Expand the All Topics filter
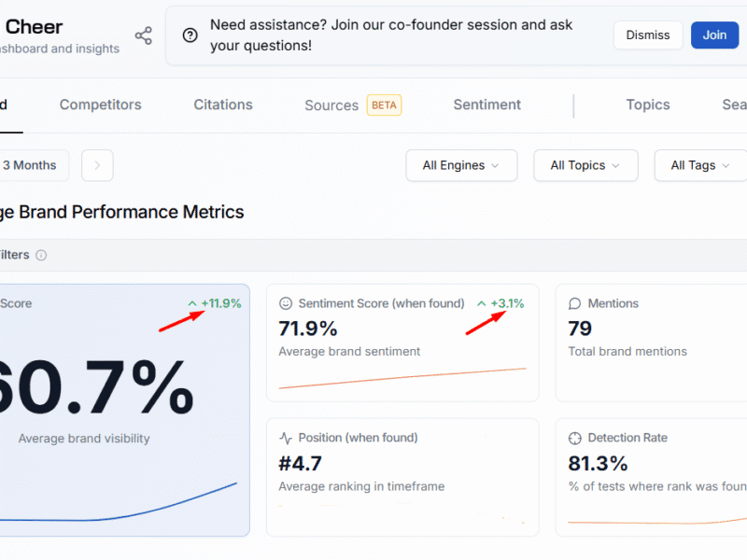Viewport: 747px width, 560px height. pyautogui.click(x=585, y=165)
